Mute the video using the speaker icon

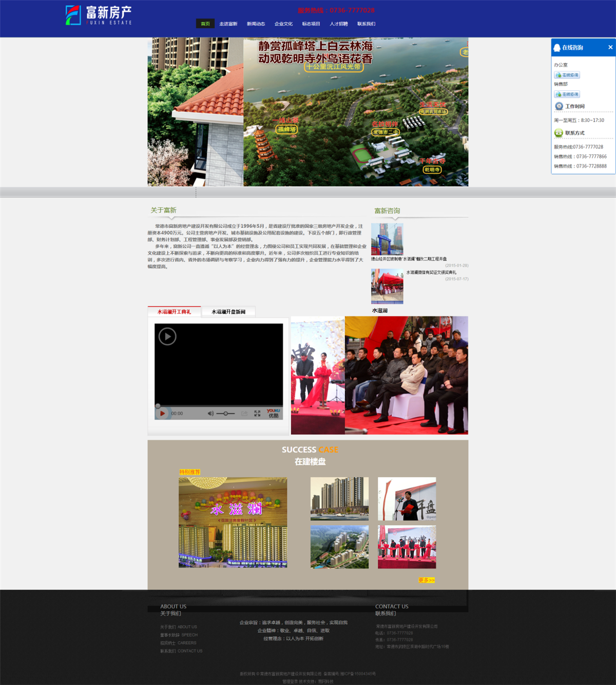coord(210,414)
